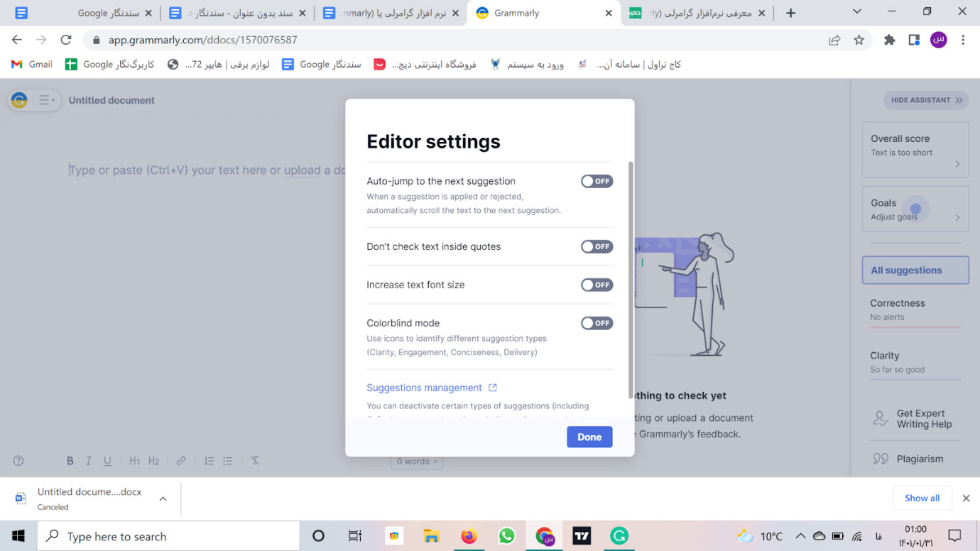980x551 pixels.
Task: Bookmark this page star icon
Action: (x=859, y=40)
